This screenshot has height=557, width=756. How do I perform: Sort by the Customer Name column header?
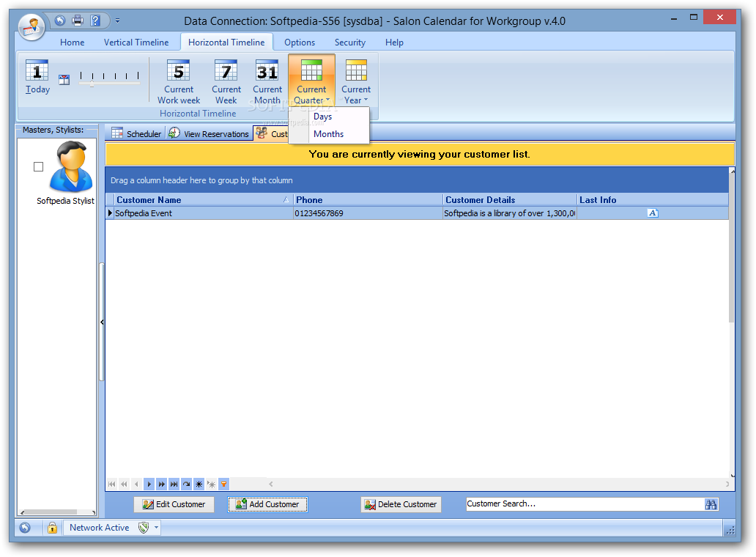tap(203, 199)
